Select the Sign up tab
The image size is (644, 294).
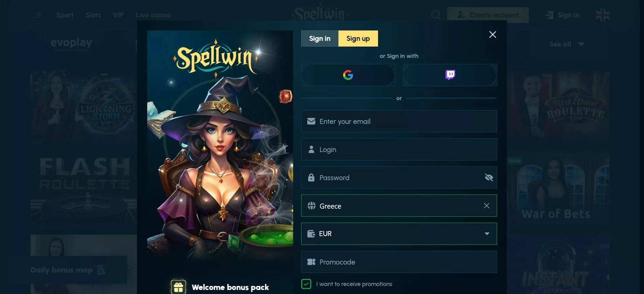(x=358, y=39)
